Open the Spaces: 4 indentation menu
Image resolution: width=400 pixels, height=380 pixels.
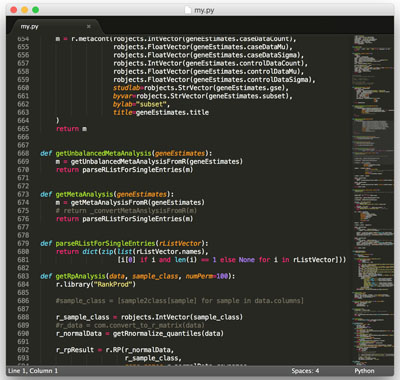[x=305, y=371]
